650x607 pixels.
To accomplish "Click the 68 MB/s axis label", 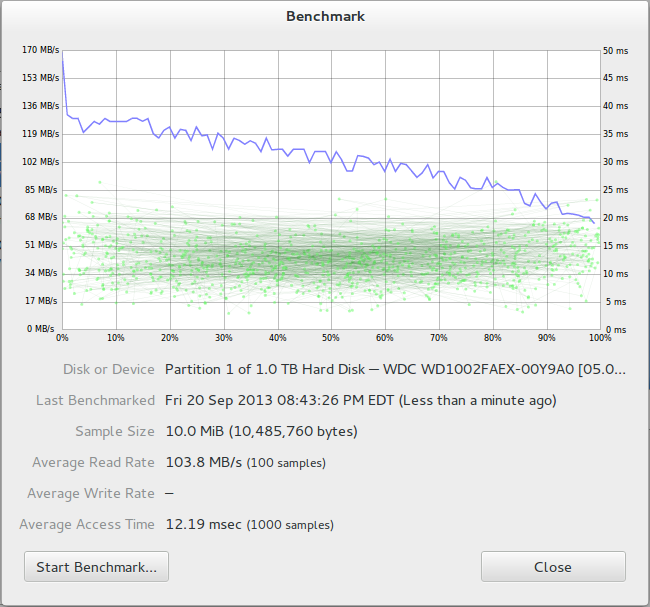I will point(41,217).
